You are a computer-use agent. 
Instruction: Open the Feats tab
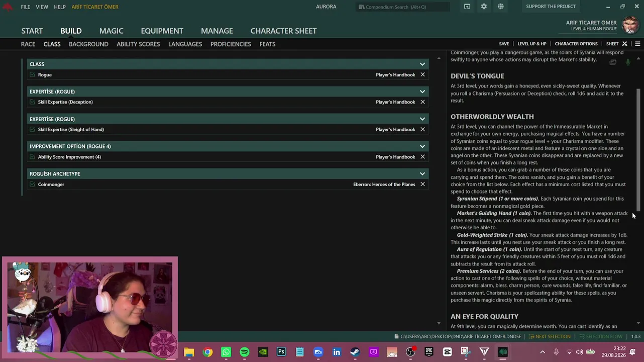click(x=267, y=44)
